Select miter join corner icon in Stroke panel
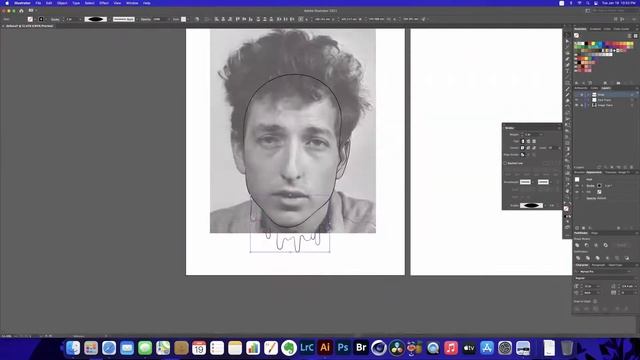Viewport: 640px width, 360px height. coord(522,148)
